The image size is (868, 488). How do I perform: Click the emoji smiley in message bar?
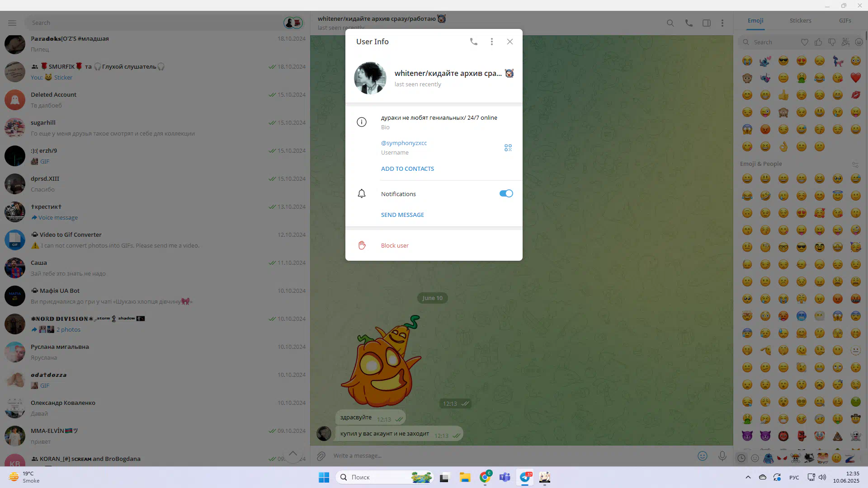(x=702, y=456)
